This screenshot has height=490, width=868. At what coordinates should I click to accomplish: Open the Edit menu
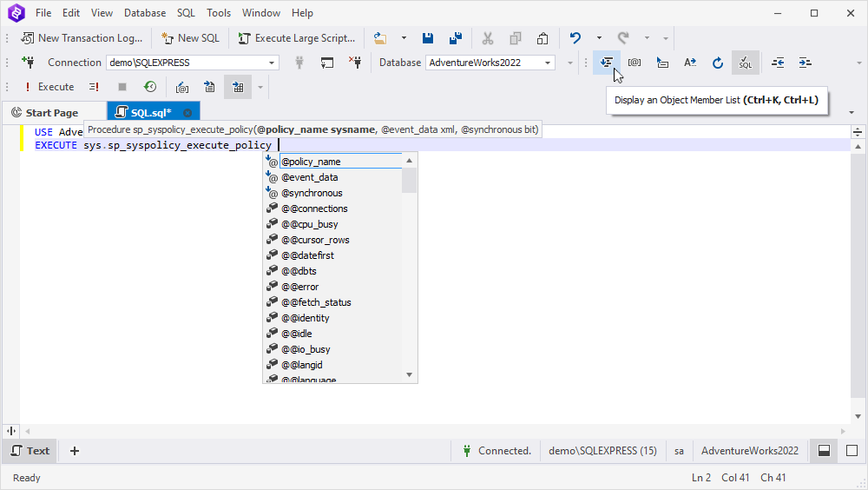pyautogui.click(x=71, y=13)
